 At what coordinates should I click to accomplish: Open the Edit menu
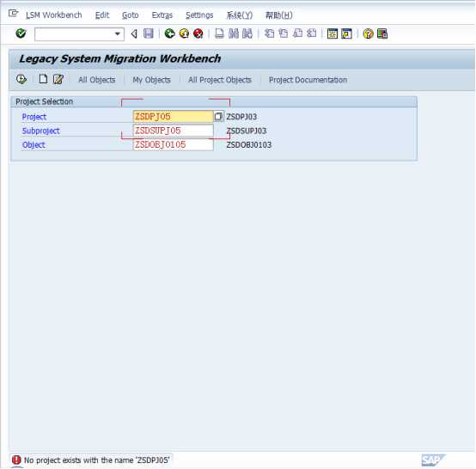point(102,15)
